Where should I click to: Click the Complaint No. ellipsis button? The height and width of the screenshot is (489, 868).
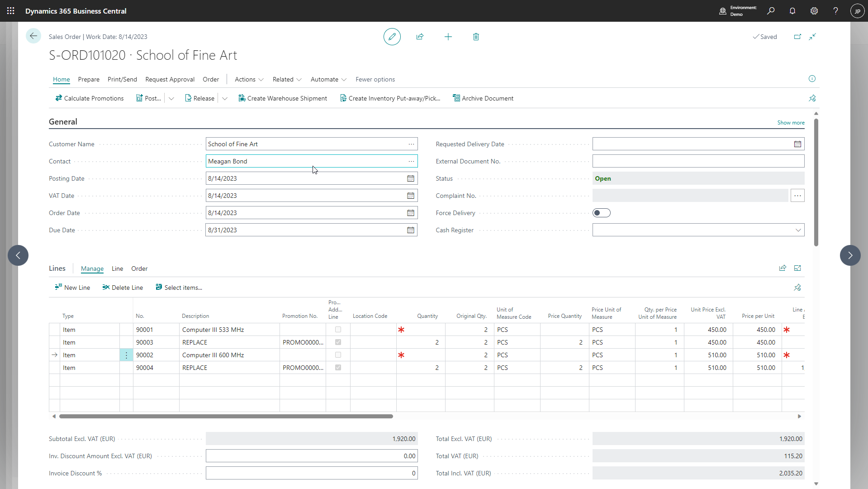(797, 196)
